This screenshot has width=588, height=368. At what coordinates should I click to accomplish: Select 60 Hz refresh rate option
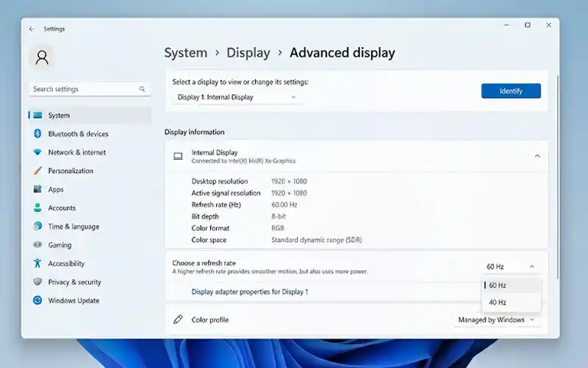(x=512, y=286)
